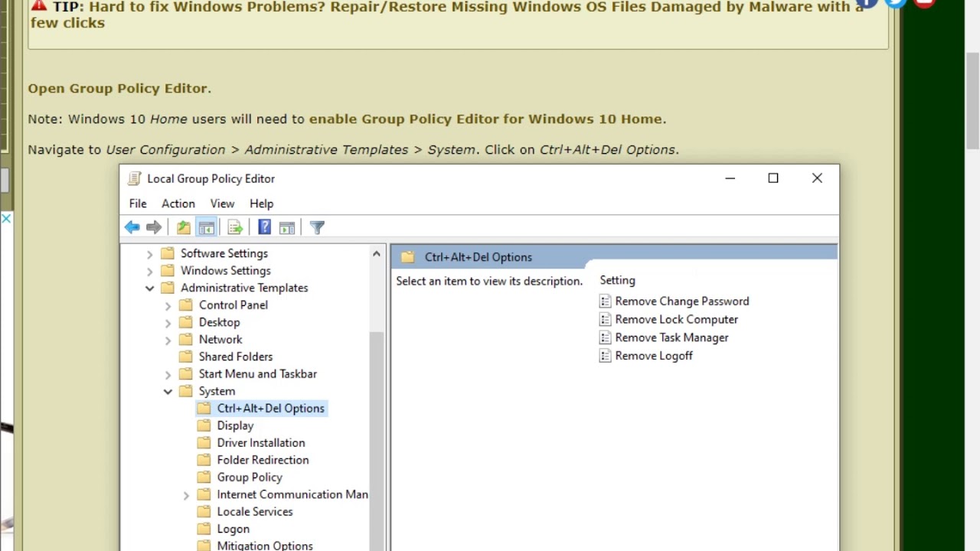Click the Software Settings folder icon

tap(167, 253)
